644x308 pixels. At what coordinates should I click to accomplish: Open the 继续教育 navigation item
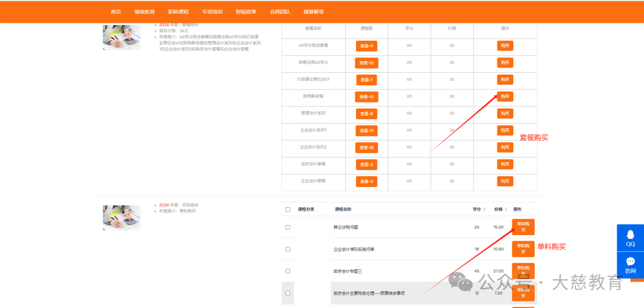click(x=144, y=12)
